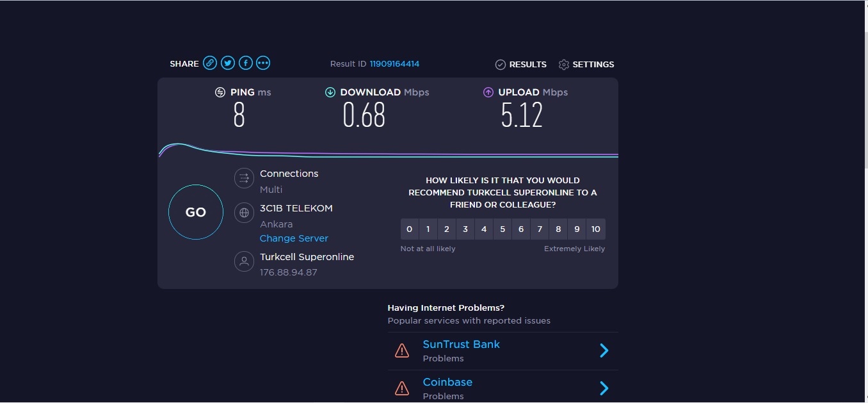The height and width of the screenshot is (403, 868).
Task: Select rating 0 in recommendation scale
Action: [410, 229]
